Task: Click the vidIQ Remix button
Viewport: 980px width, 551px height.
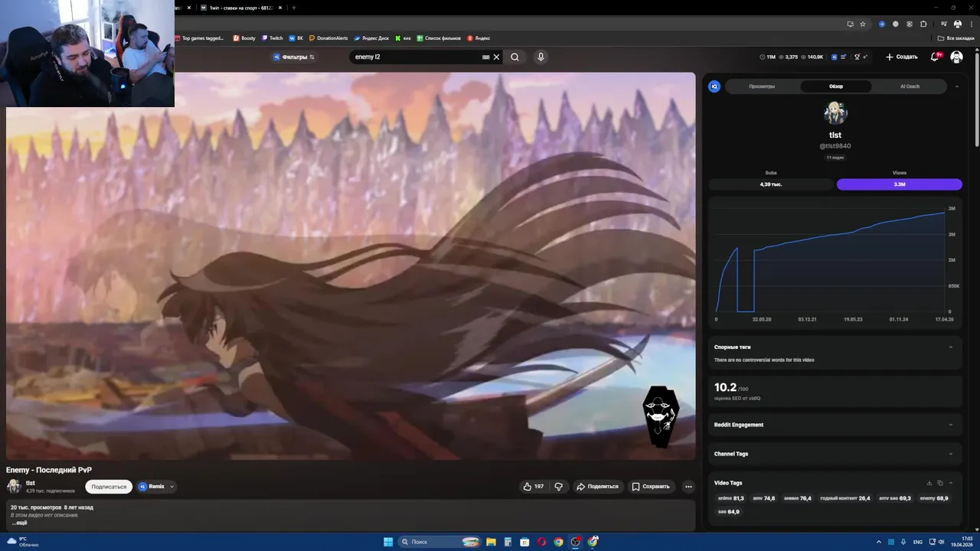Action: (x=152, y=487)
